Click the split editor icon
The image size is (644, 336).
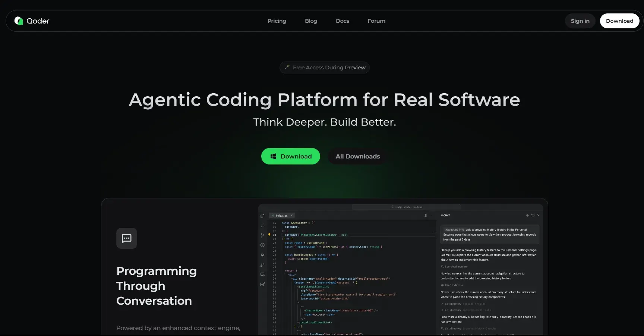(425, 216)
